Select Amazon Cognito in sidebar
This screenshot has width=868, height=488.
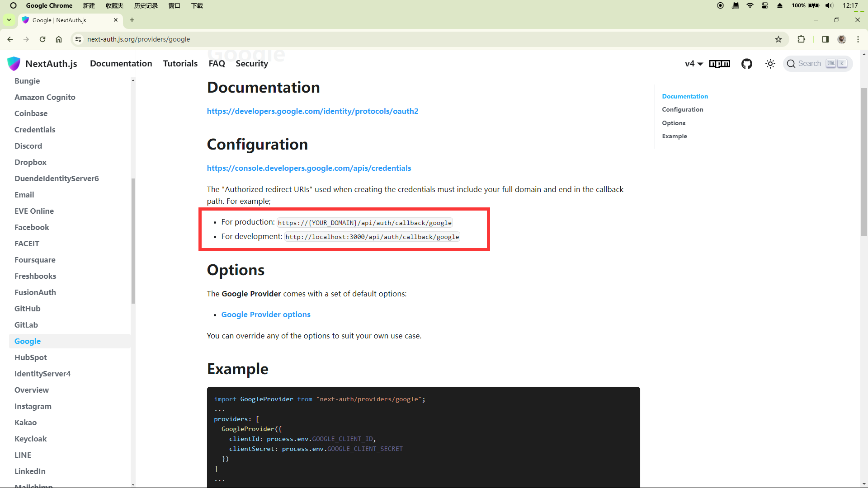coord(45,97)
